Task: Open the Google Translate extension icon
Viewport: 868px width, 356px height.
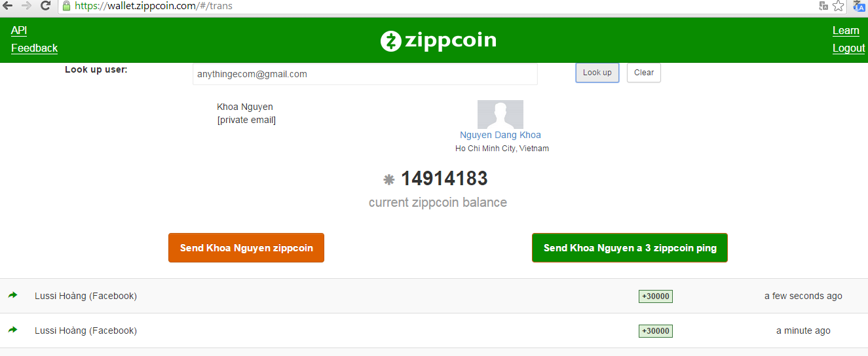Action: [859, 7]
